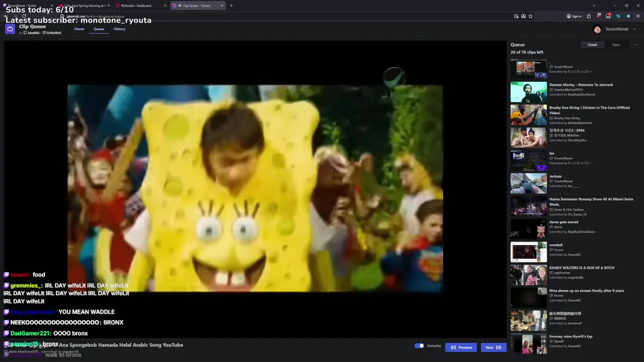This screenshot has width=644, height=362.
Task: Click the YouTube icon beside Brushy One String channel
Action: click(551, 118)
